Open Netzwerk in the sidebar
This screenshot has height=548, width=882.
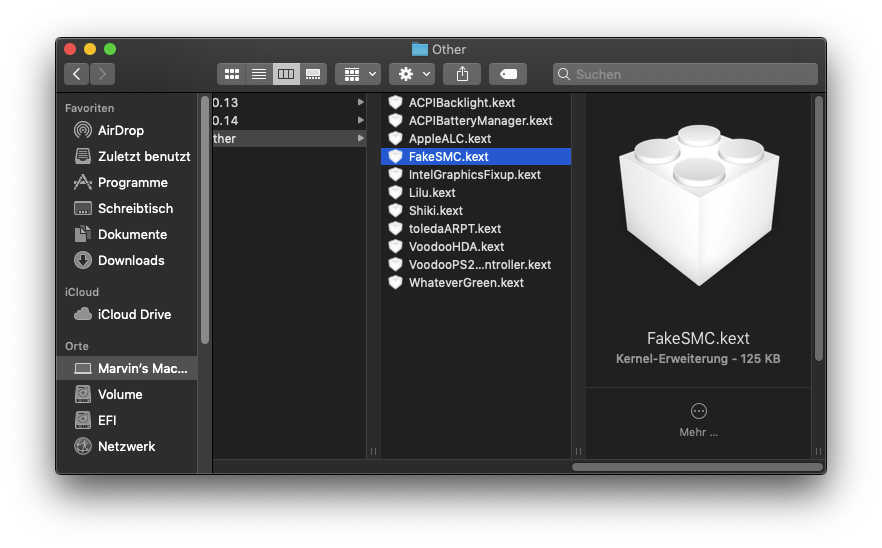pyautogui.click(x=127, y=446)
